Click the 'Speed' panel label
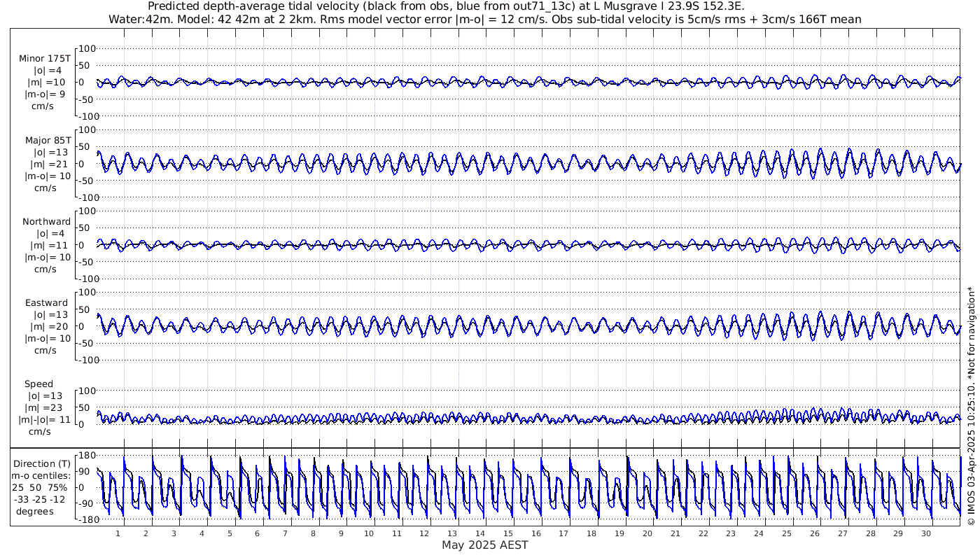Screen dimensions: 980x560 (38, 384)
